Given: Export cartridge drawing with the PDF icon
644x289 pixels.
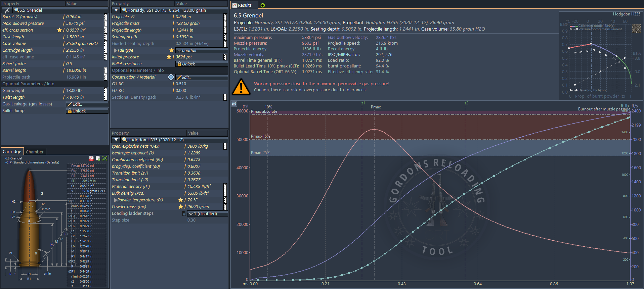Looking at the screenshot, I should pos(91,158).
